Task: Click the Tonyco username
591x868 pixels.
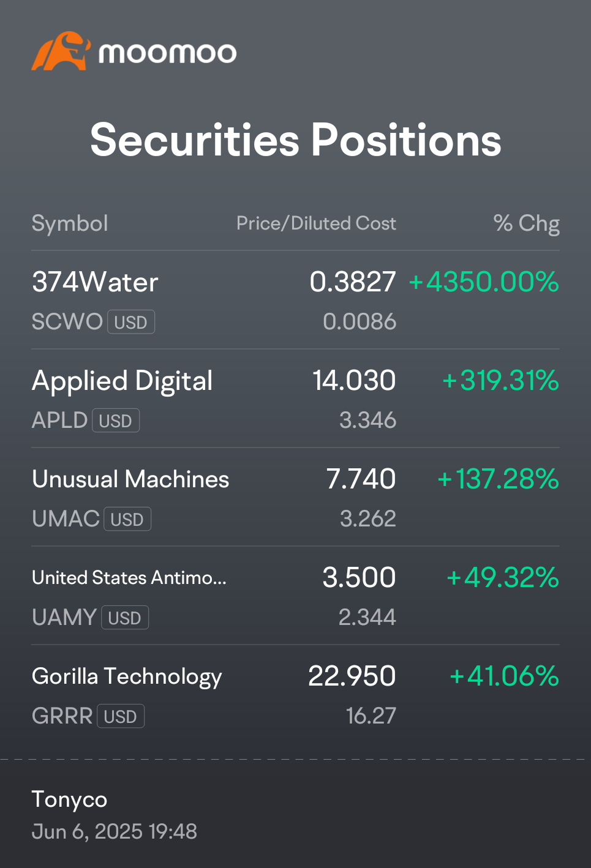Action: pyautogui.click(x=69, y=799)
